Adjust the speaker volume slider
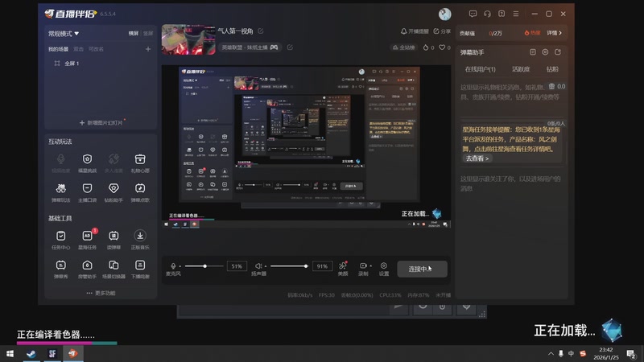This screenshot has height=362, width=644. [289, 266]
